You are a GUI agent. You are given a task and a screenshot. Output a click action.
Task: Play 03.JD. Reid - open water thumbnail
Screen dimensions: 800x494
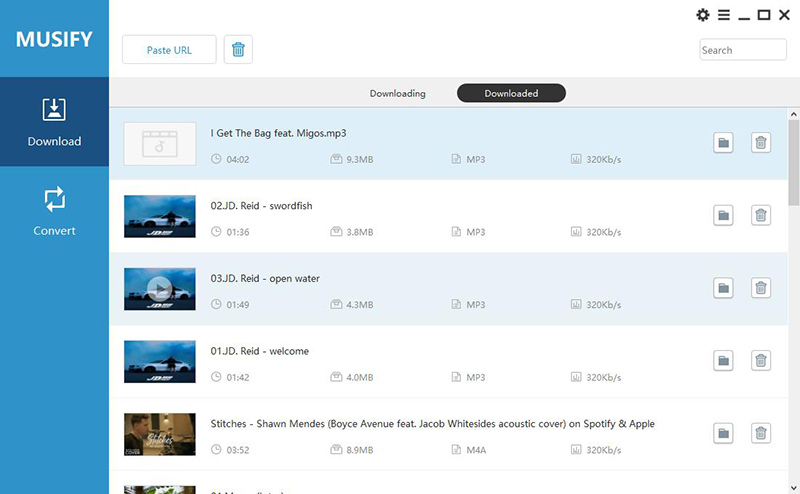pos(160,289)
